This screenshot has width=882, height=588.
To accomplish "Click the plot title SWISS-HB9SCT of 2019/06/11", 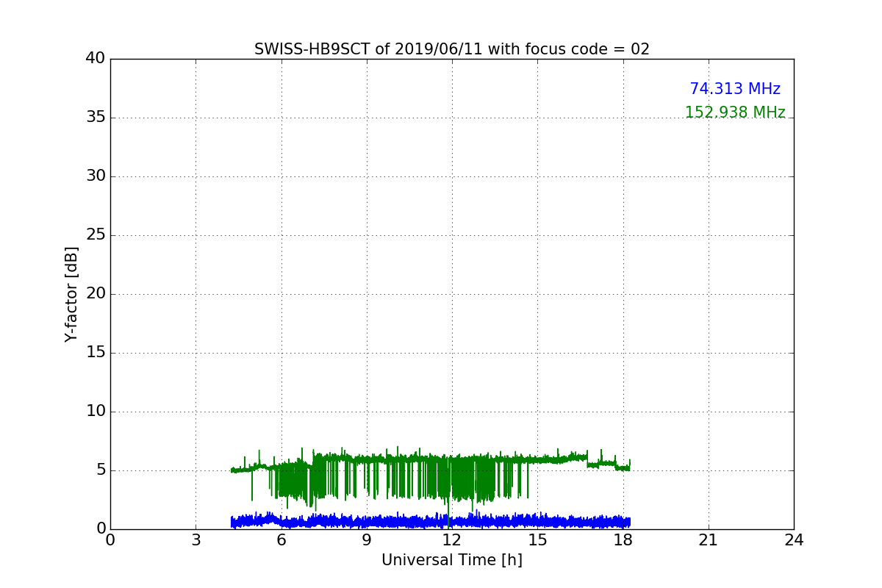I will click(452, 49).
